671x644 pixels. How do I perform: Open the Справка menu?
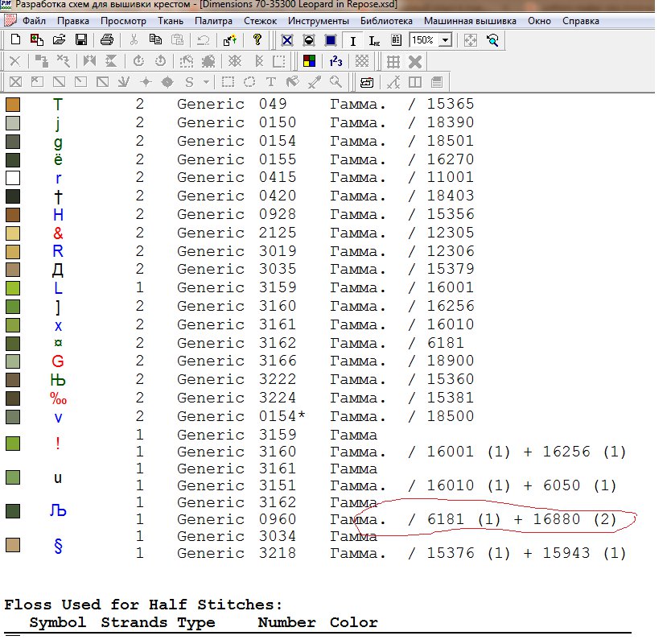[580, 21]
